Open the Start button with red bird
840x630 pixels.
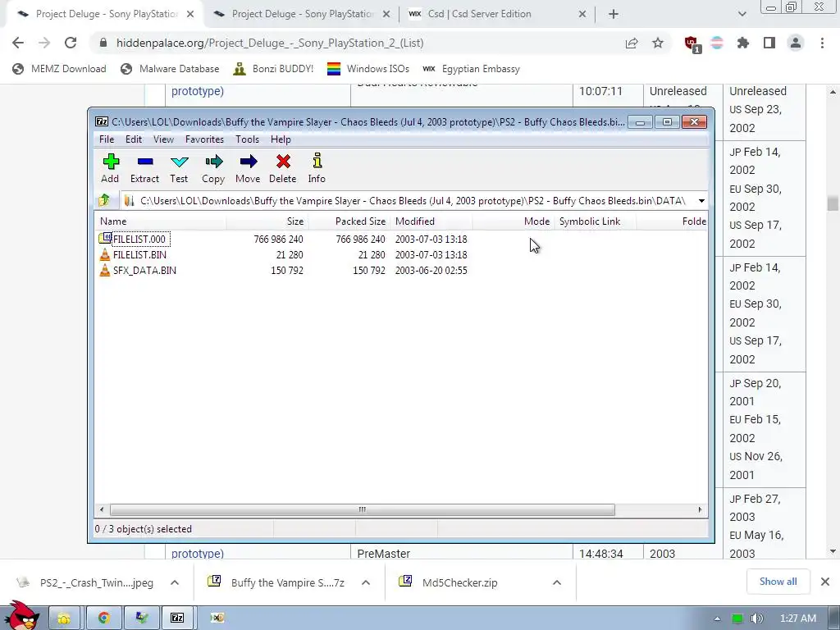click(x=21, y=615)
